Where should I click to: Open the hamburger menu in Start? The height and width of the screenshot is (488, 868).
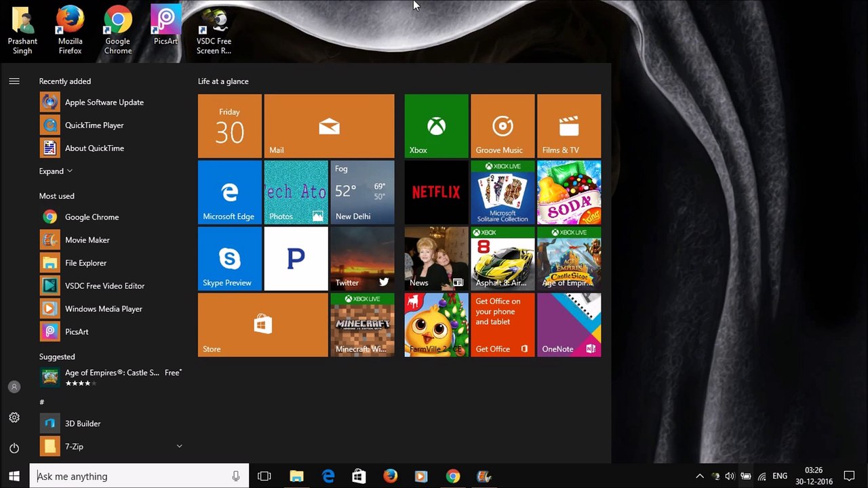tap(14, 81)
